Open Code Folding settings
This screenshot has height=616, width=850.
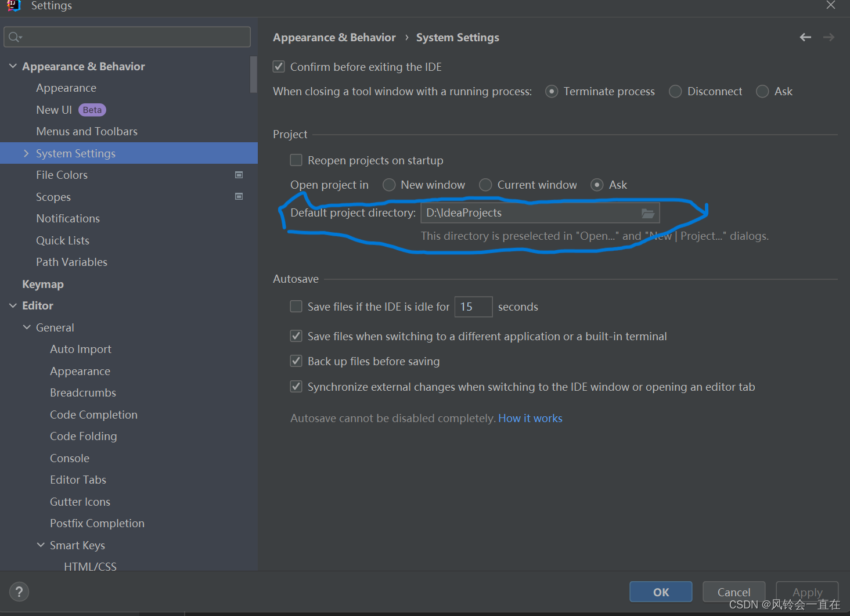(84, 436)
